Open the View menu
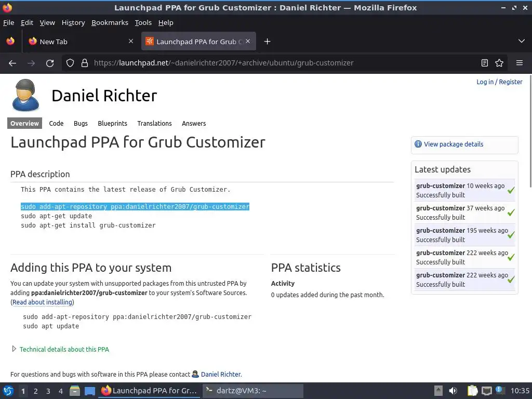This screenshot has width=532, height=399. point(47,22)
